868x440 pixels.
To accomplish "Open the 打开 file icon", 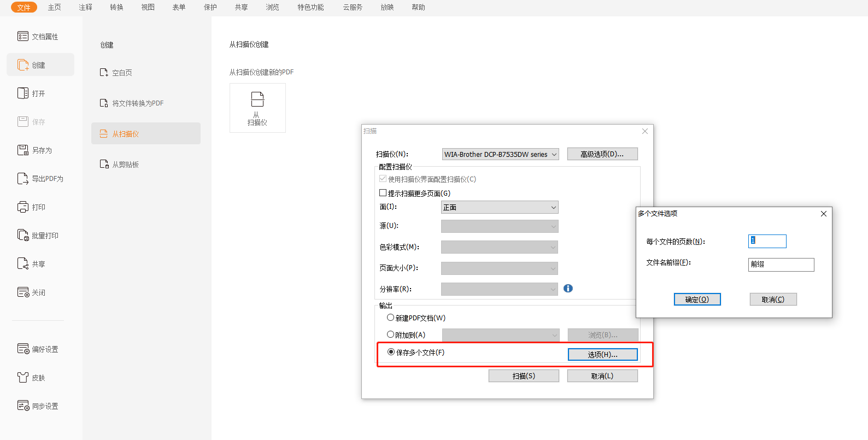I will 22,93.
